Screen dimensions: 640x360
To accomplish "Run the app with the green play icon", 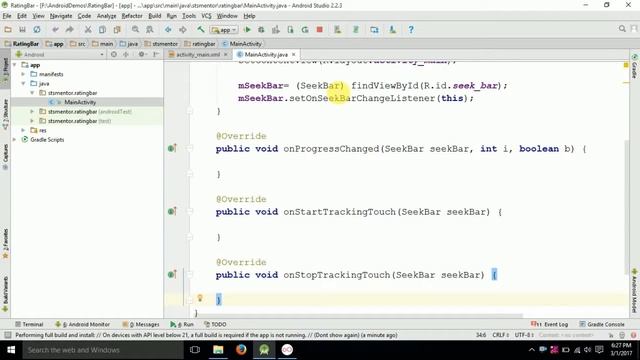I will (x=247, y=29).
